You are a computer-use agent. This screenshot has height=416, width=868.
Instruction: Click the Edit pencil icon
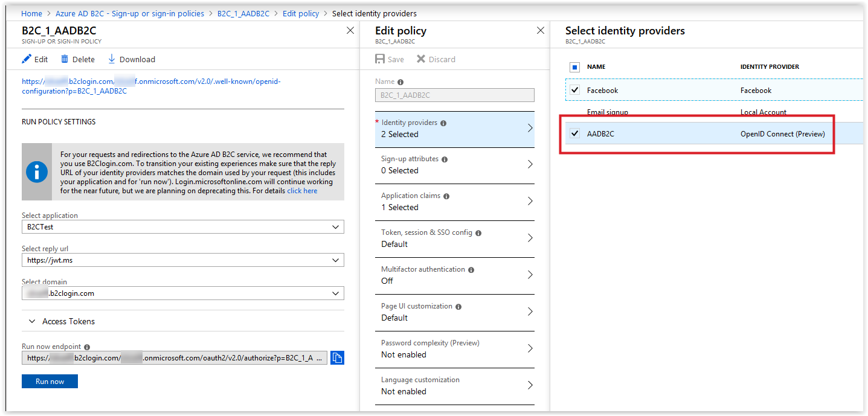[x=25, y=59]
